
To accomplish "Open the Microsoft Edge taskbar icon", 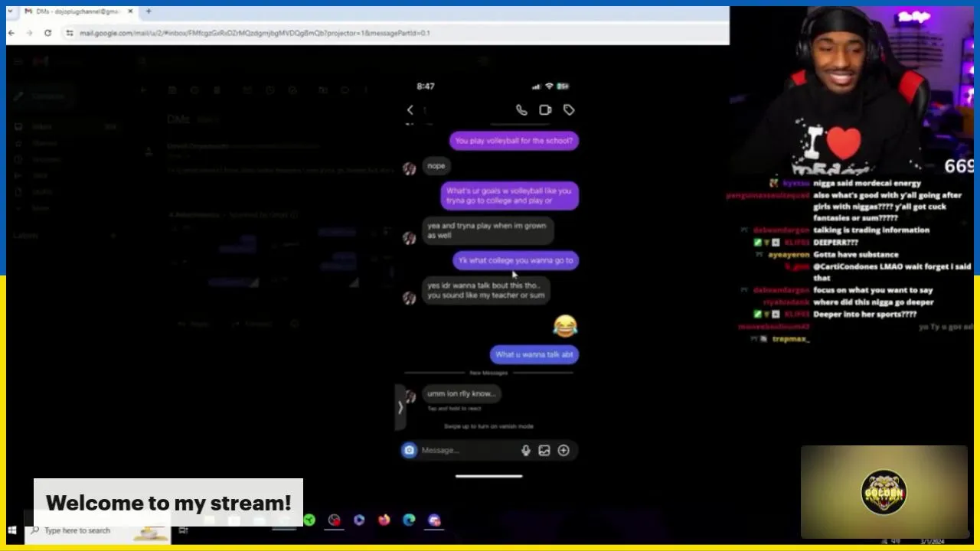I will [409, 520].
